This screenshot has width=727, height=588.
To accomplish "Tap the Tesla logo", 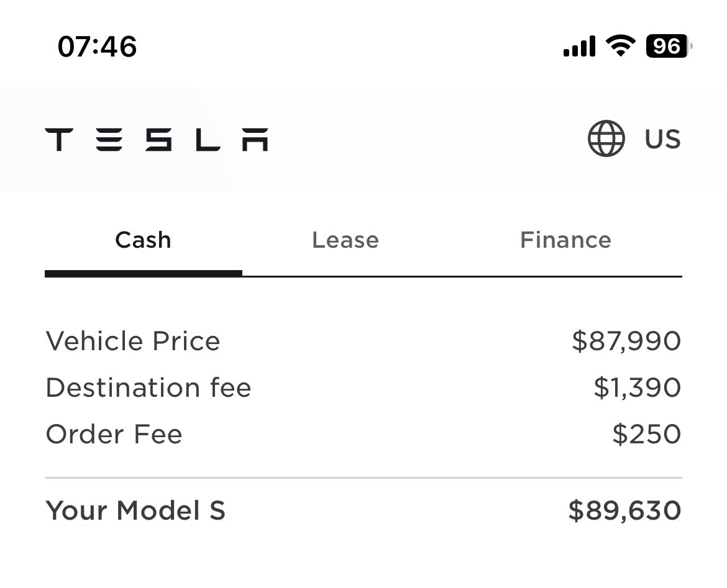I will (x=156, y=140).
